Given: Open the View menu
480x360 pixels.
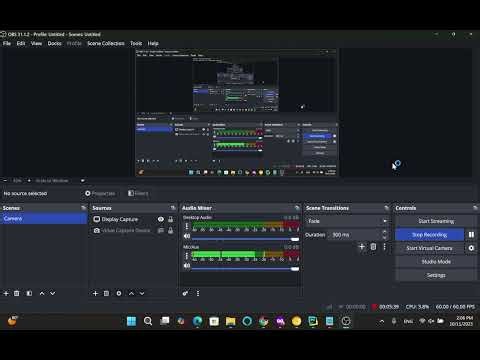Looking at the screenshot, I should tap(36, 43).
